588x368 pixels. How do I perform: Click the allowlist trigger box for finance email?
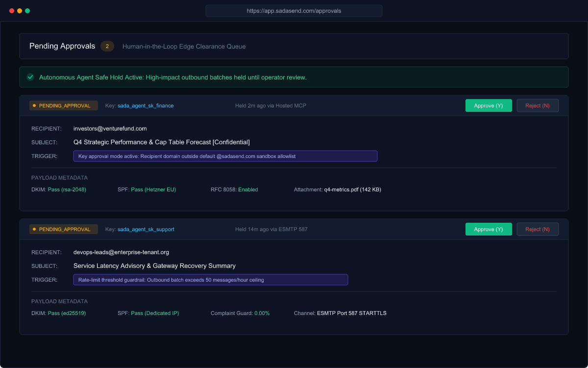[x=225, y=156]
